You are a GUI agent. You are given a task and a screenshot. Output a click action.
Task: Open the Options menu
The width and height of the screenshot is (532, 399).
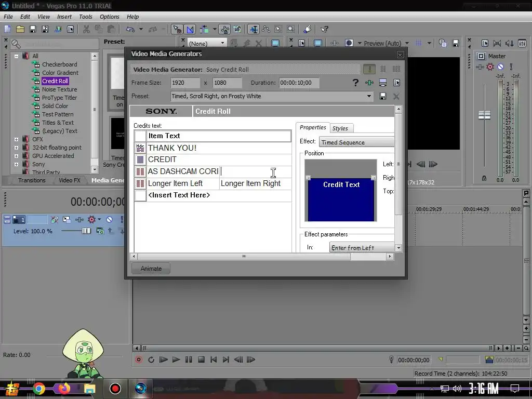(109, 17)
